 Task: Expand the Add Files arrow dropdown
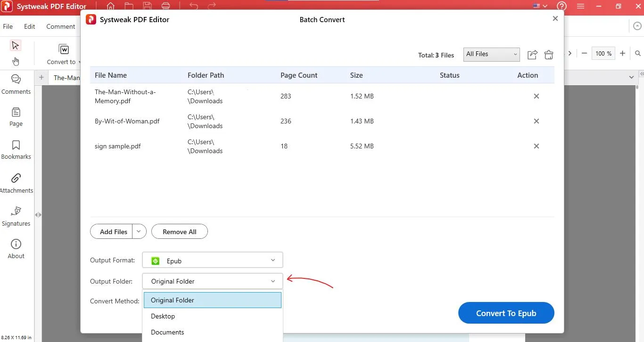pos(139,231)
